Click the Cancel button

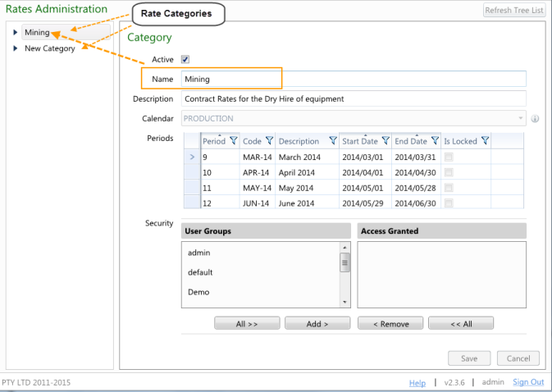click(518, 358)
